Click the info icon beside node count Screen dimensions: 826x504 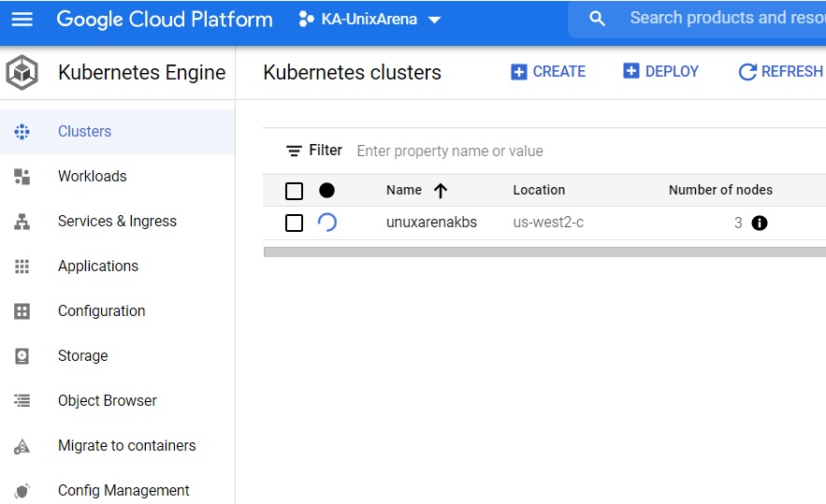tap(759, 223)
